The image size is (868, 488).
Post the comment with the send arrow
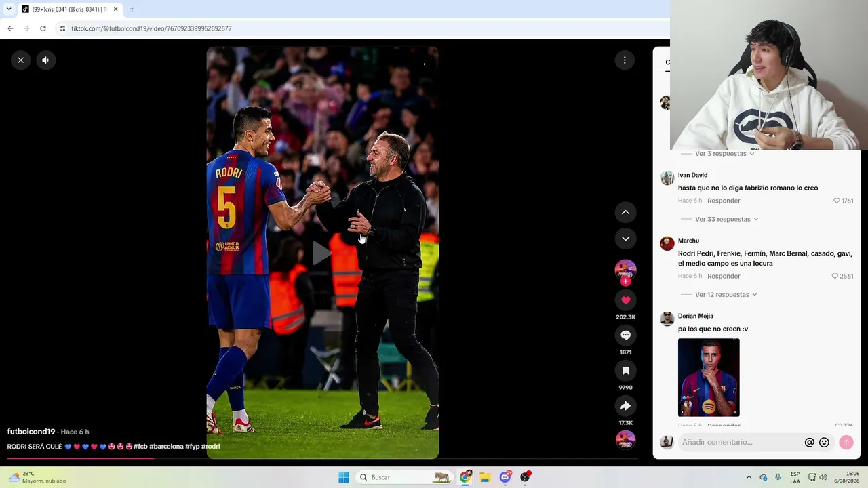point(846,442)
